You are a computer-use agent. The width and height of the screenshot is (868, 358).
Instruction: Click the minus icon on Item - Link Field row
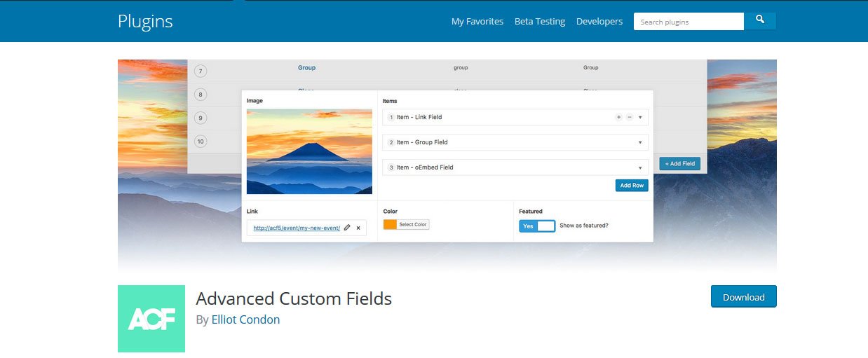tap(629, 118)
